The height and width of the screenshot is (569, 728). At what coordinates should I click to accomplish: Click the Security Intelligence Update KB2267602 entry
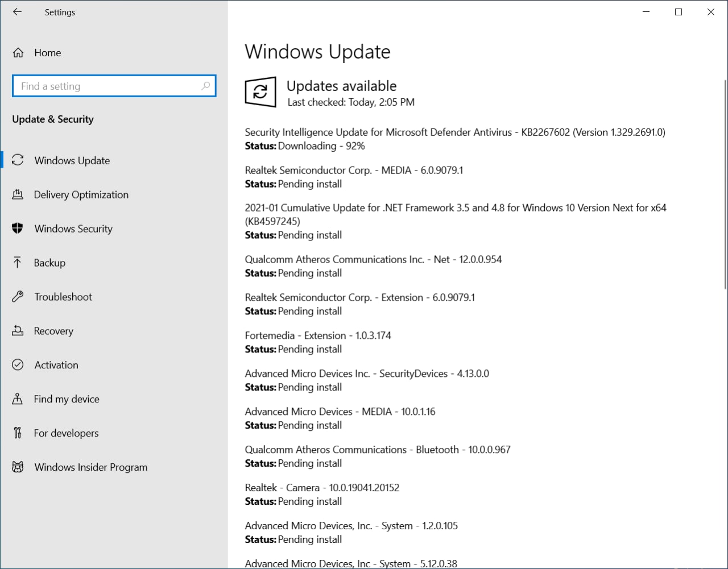click(455, 132)
